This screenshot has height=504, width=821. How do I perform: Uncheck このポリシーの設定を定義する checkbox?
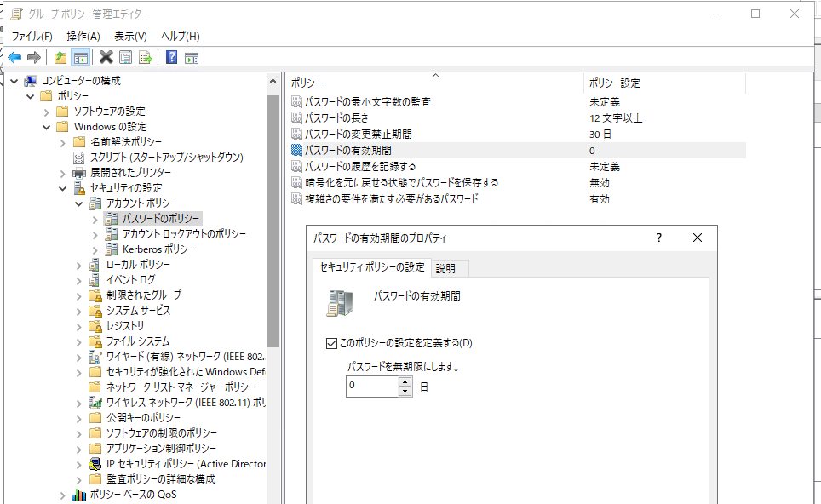click(x=331, y=343)
